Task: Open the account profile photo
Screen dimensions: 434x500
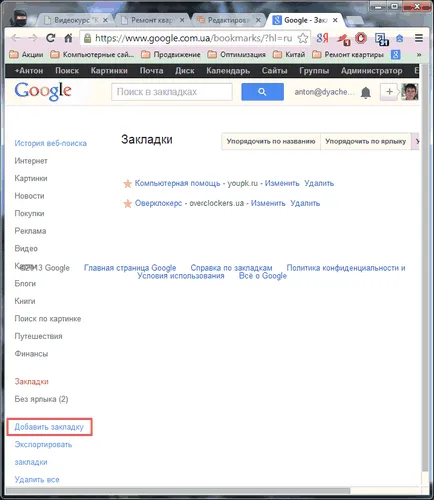Action: click(410, 92)
